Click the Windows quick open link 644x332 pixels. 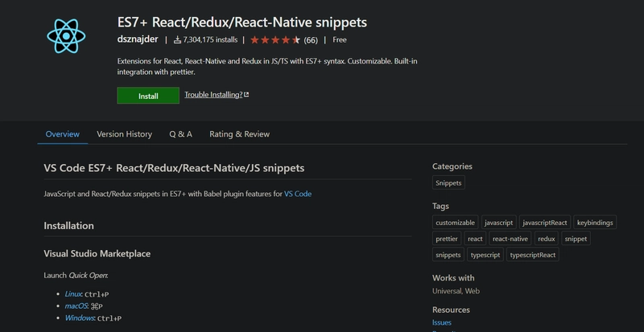tap(80, 318)
